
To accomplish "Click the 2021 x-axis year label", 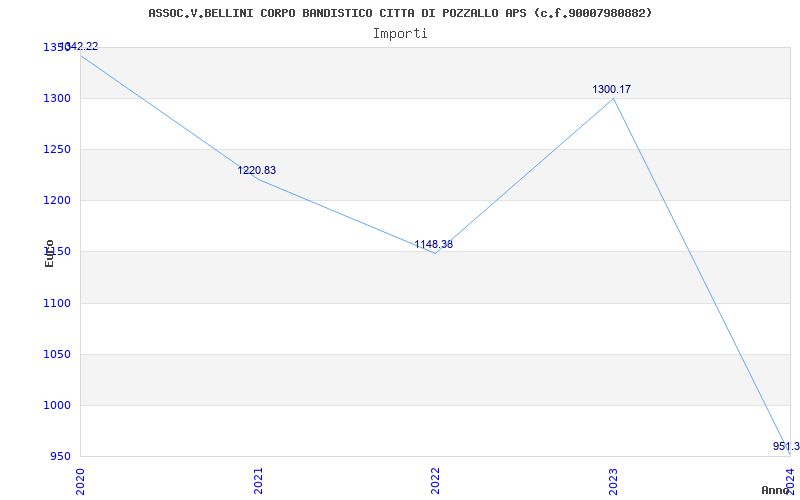I will (x=258, y=481).
